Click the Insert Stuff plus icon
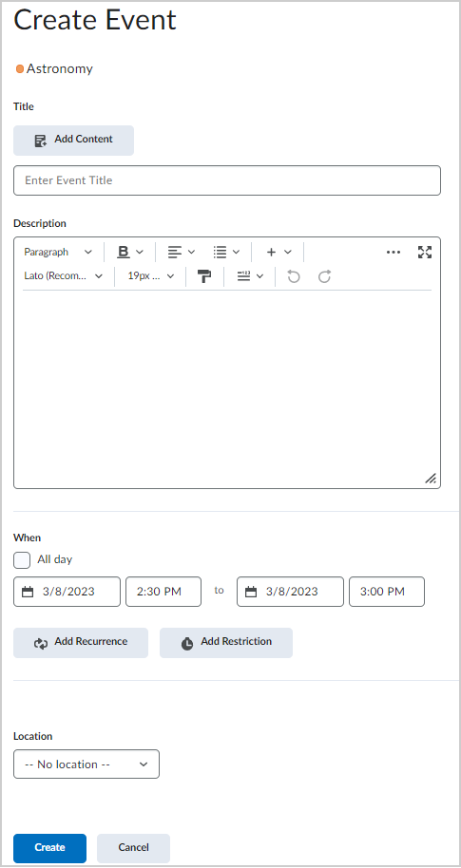The height and width of the screenshot is (868, 461). click(x=271, y=252)
